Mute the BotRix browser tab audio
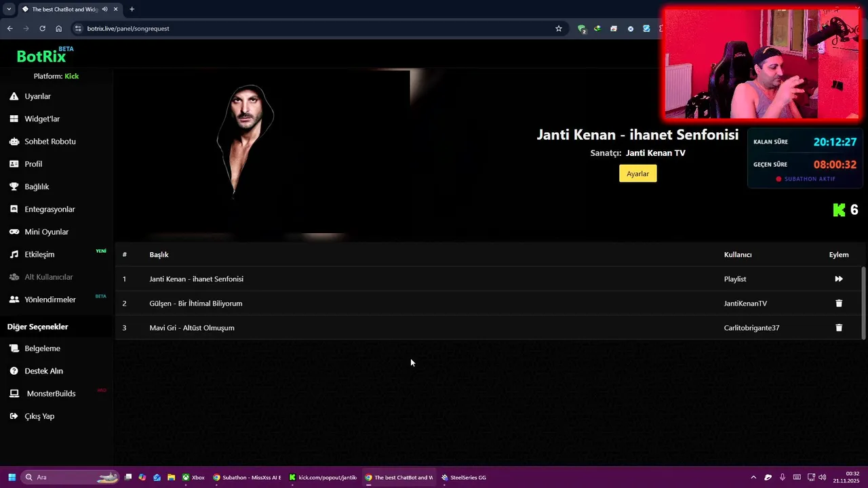868x488 pixels. [x=104, y=9]
